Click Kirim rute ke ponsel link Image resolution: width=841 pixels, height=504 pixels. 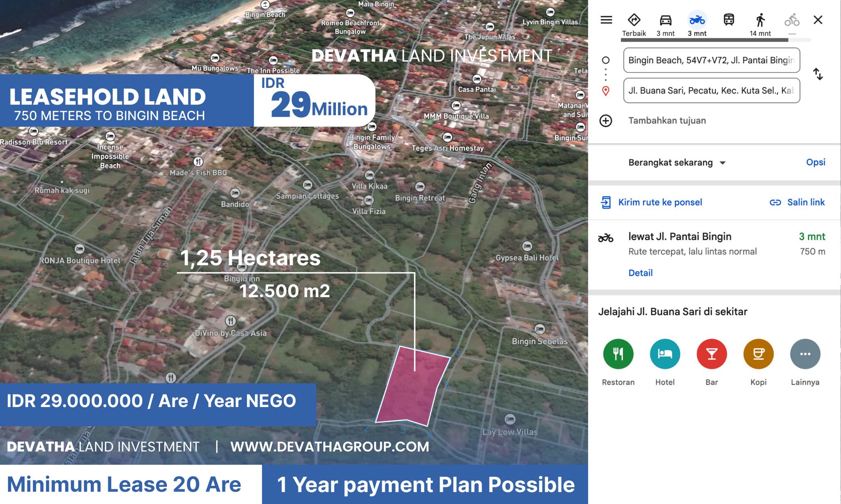(659, 202)
